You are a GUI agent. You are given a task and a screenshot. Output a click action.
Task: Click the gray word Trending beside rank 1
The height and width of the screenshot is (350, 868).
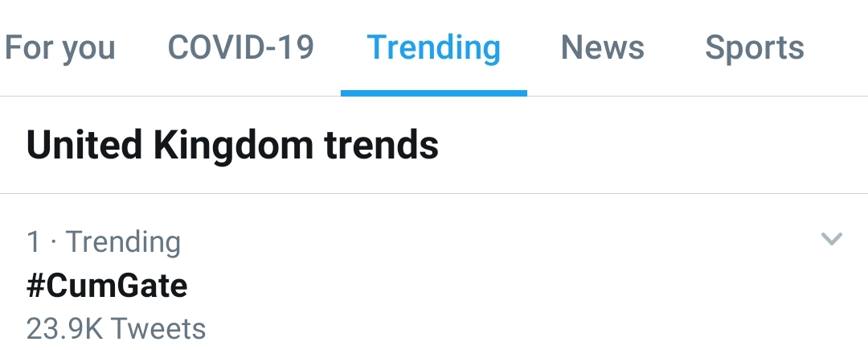coord(123,241)
